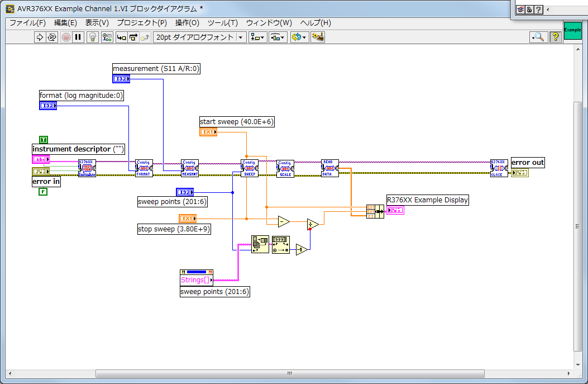Select the Bundle function node
This screenshot has width=588, height=384.
tap(375, 212)
